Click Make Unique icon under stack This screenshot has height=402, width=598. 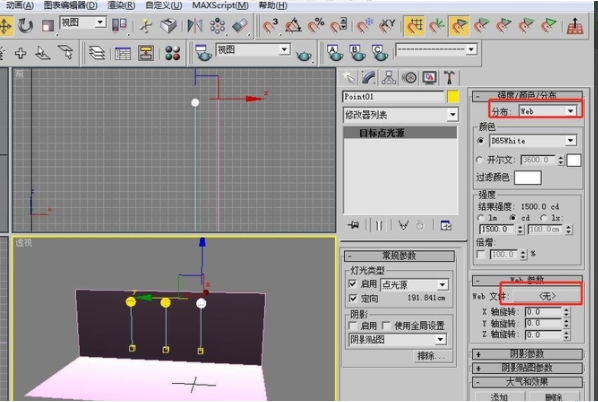pyautogui.click(x=403, y=225)
